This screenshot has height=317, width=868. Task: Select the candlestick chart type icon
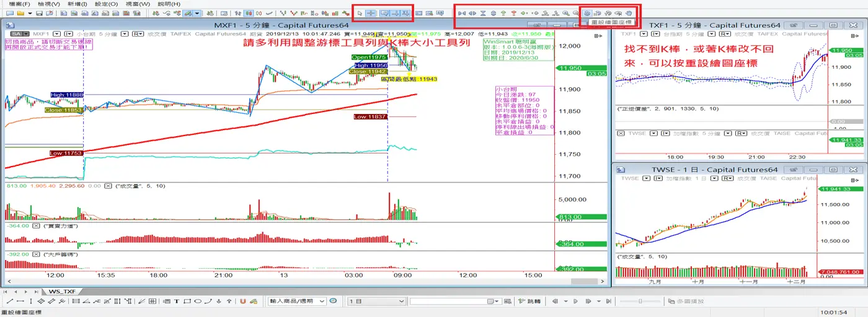249,13
